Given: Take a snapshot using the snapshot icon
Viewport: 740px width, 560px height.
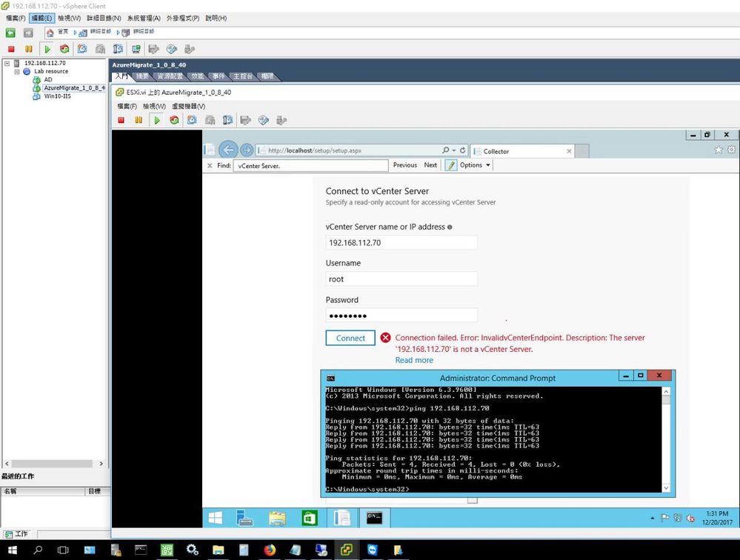Looking at the screenshot, I should (x=193, y=120).
